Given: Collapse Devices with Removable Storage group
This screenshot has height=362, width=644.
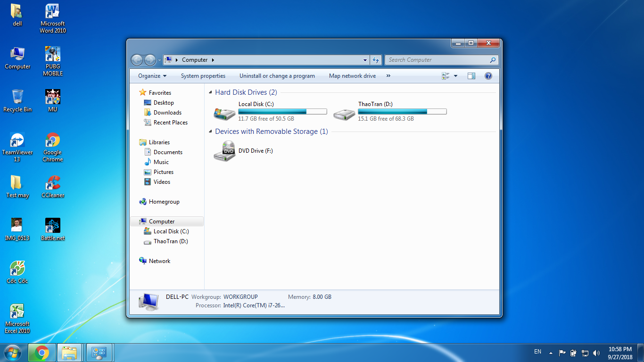Looking at the screenshot, I should [210, 132].
